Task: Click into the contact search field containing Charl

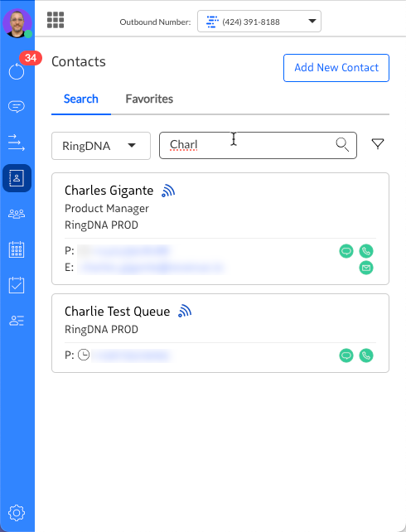Action: coord(258,145)
